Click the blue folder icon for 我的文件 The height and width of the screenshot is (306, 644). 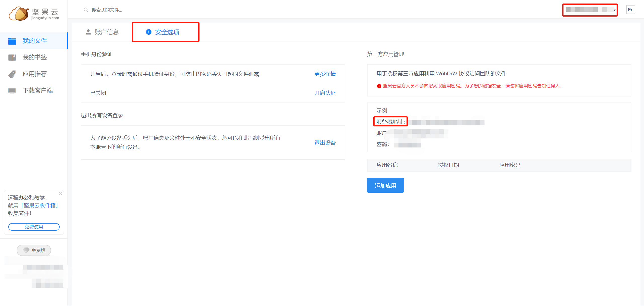tap(12, 41)
